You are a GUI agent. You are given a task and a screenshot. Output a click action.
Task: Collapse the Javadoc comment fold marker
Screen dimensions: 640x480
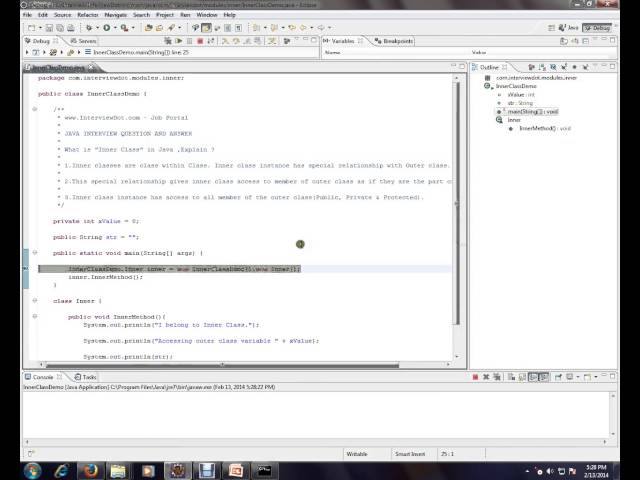35,109
